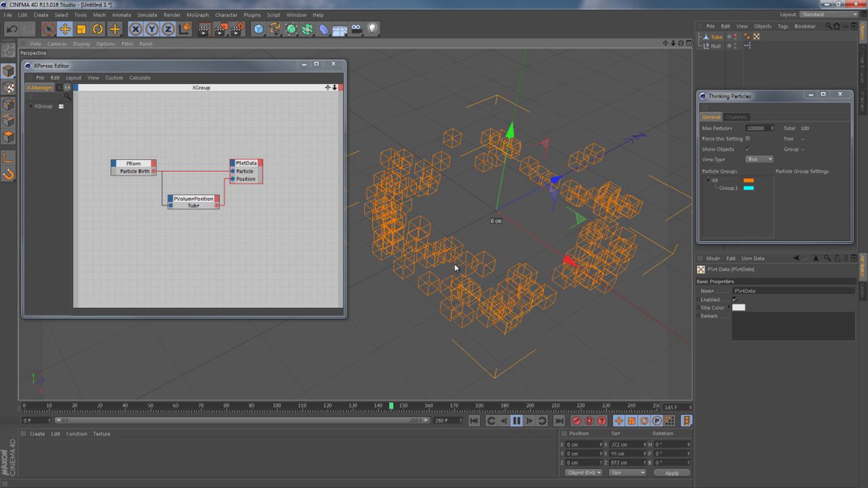Switch to Polygons mode
The height and width of the screenshot is (488, 868).
(x=8, y=137)
